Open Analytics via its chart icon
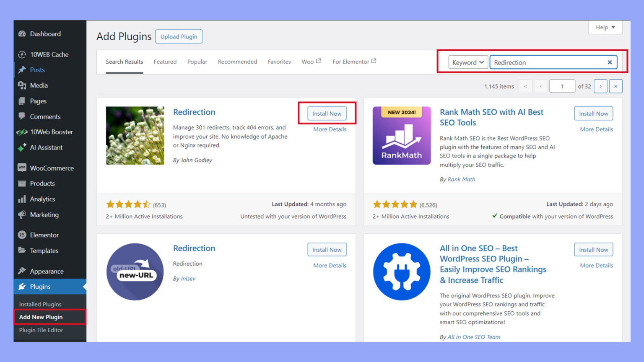The image size is (644, 362). coord(23,199)
